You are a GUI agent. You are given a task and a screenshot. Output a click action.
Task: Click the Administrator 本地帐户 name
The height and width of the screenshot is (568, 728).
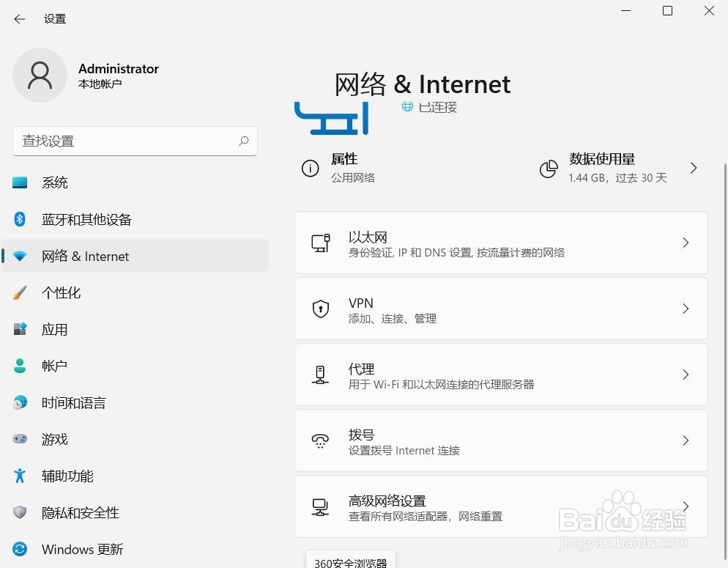(119, 75)
